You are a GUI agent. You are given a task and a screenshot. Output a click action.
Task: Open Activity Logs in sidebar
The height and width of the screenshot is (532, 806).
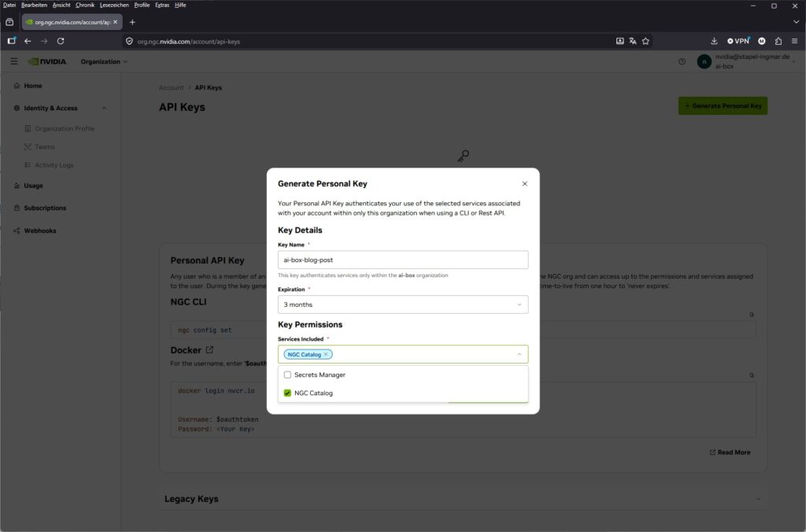(x=54, y=165)
